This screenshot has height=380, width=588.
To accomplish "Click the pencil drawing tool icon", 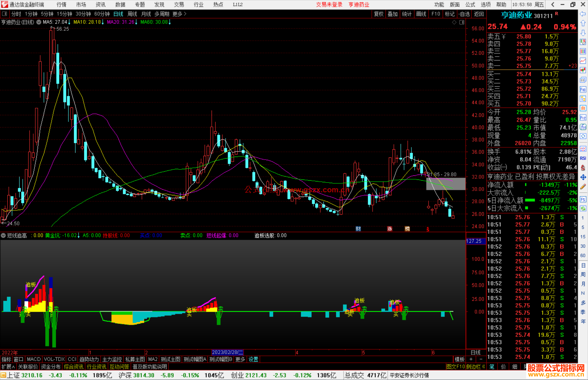I will [x=583, y=187].
